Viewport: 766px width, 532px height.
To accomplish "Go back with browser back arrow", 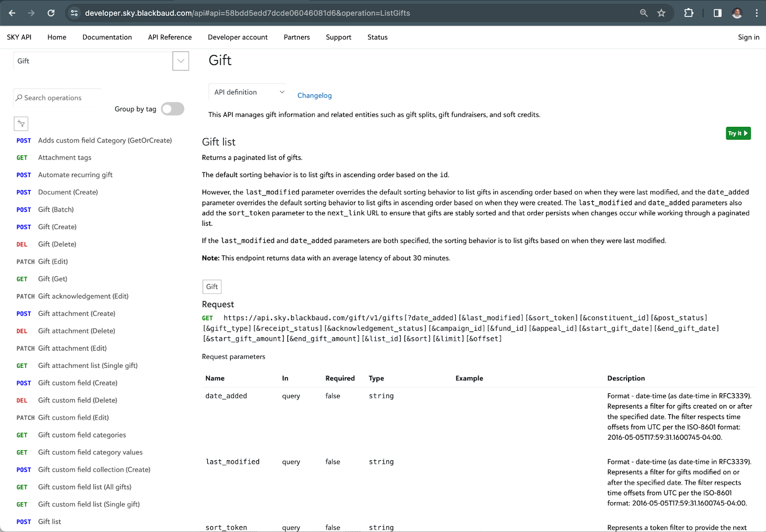I will tap(12, 13).
